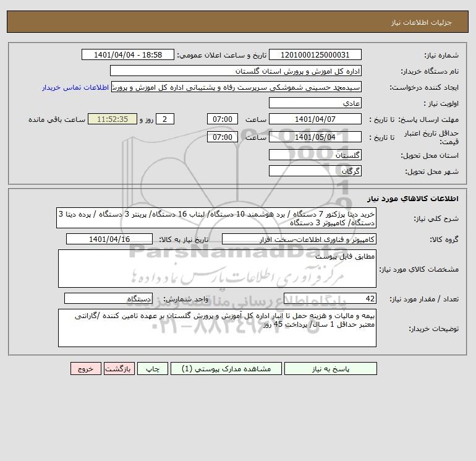Image resolution: width=476 pixels, height=461 pixels.
Task: Click the ساعت باقی مانده label
Action: pyautogui.click(x=57, y=119)
